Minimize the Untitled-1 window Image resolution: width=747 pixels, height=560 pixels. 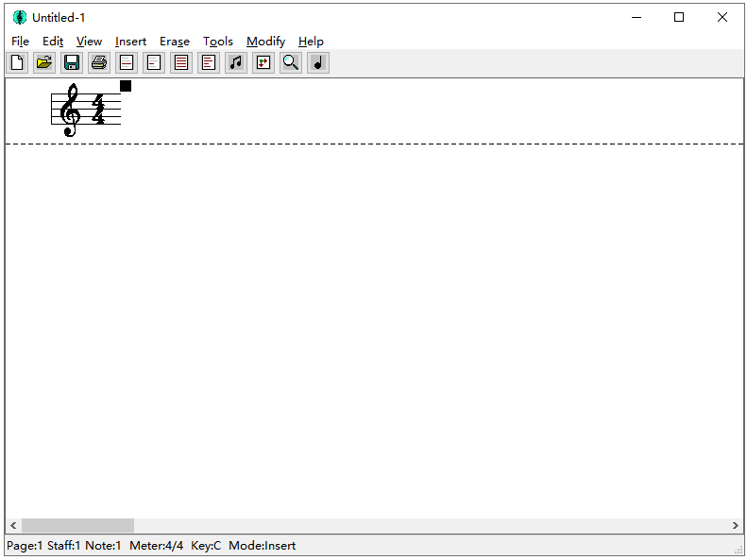637,17
